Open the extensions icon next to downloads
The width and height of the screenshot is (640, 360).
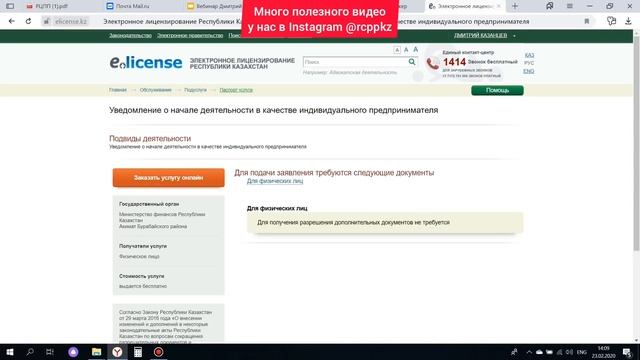[611, 21]
